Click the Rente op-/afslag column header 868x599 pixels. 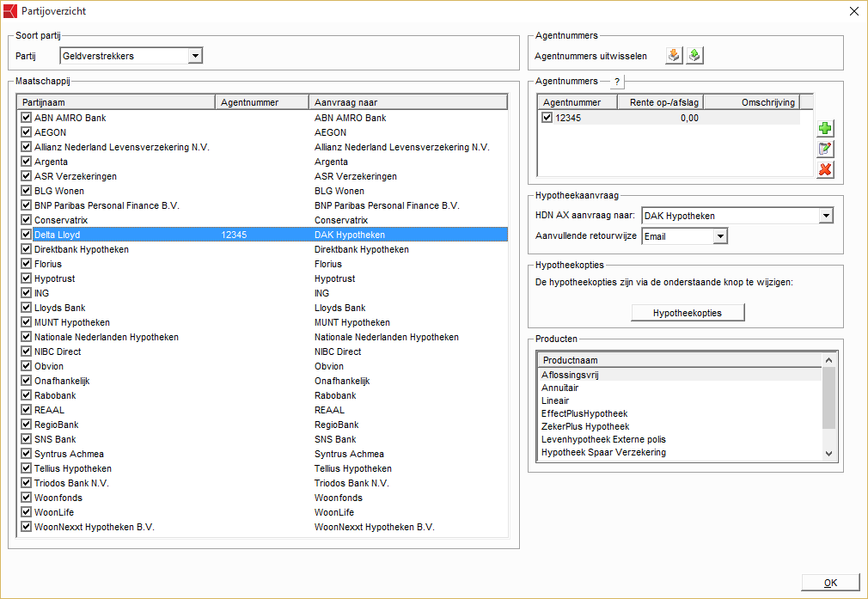[660, 102]
